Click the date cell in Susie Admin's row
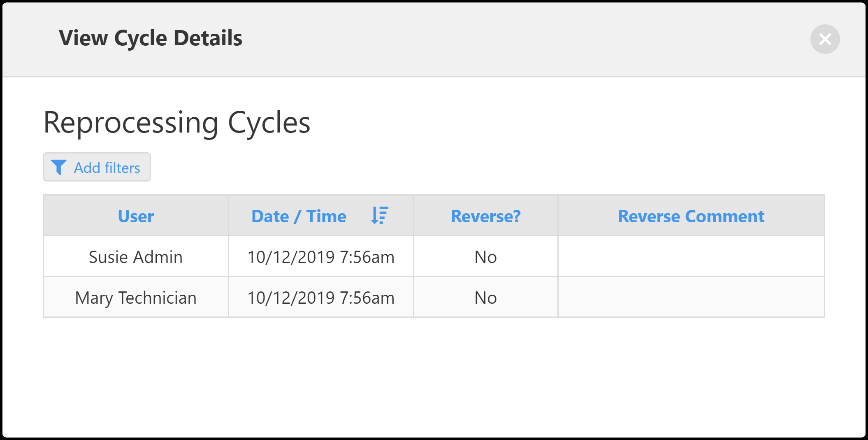Viewport: 868px width, 440px height. 321,257
